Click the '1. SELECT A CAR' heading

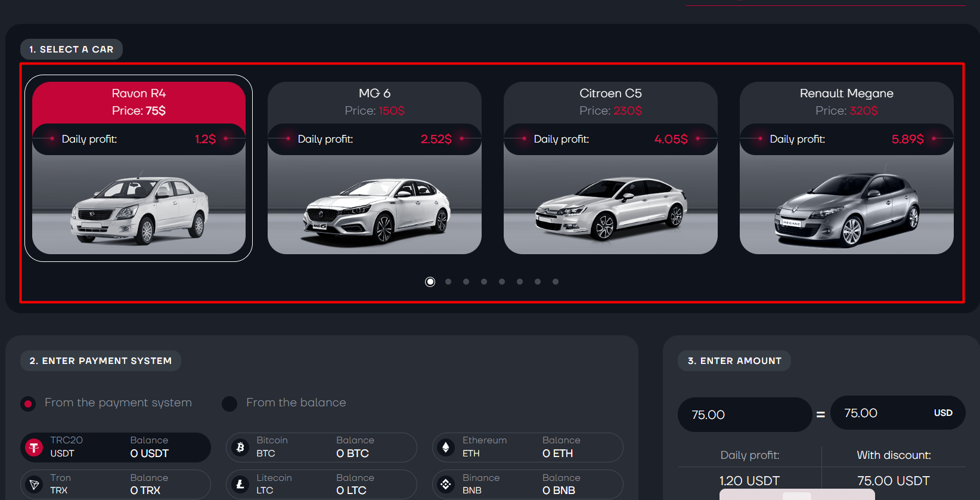click(x=72, y=50)
